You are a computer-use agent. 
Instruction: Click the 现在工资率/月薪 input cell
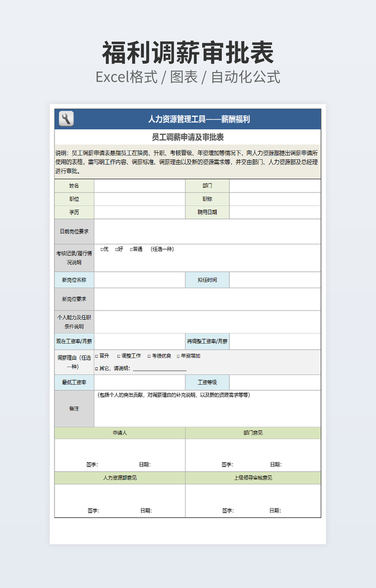pos(139,341)
